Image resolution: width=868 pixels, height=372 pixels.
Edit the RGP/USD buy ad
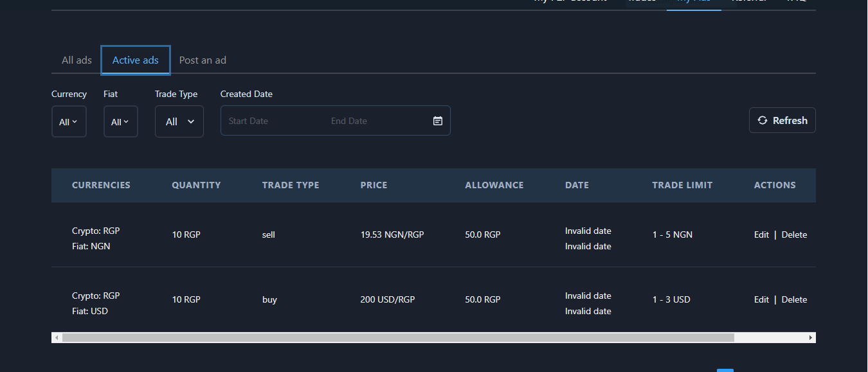tap(761, 300)
